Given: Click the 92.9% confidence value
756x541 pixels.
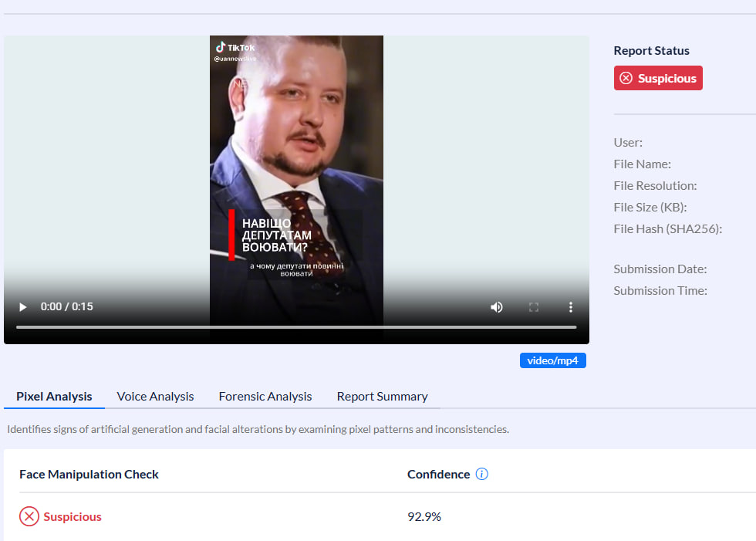Looking at the screenshot, I should (x=424, y=516).
